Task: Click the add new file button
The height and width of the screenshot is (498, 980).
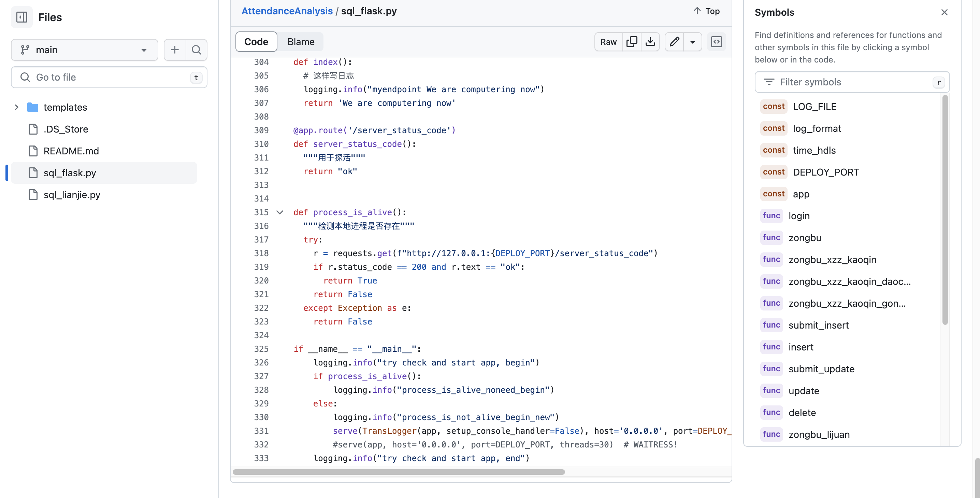Action: [x=174, y=49]
